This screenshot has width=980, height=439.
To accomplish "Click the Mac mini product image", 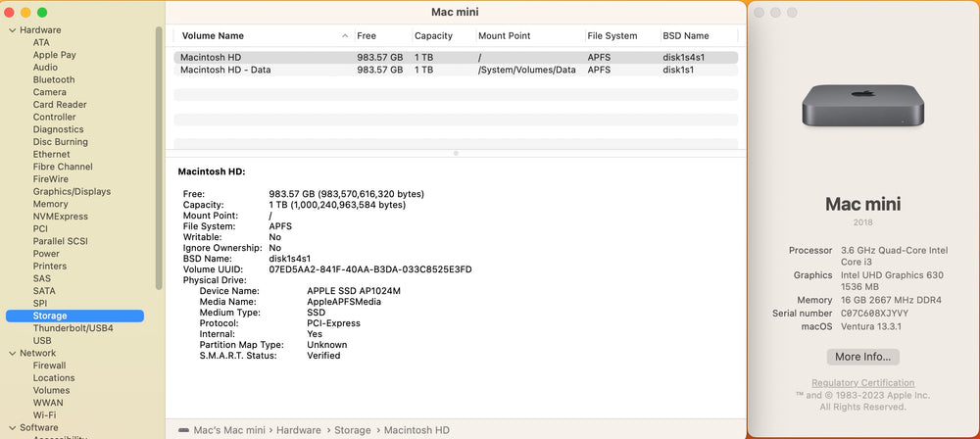I will 863,106.
